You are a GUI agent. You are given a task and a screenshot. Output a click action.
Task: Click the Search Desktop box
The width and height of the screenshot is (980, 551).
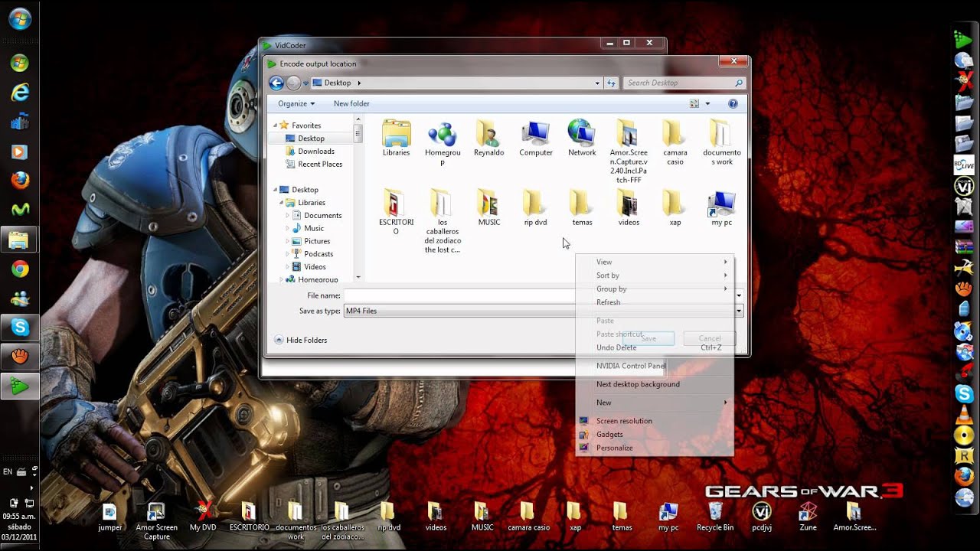point(684,83)
